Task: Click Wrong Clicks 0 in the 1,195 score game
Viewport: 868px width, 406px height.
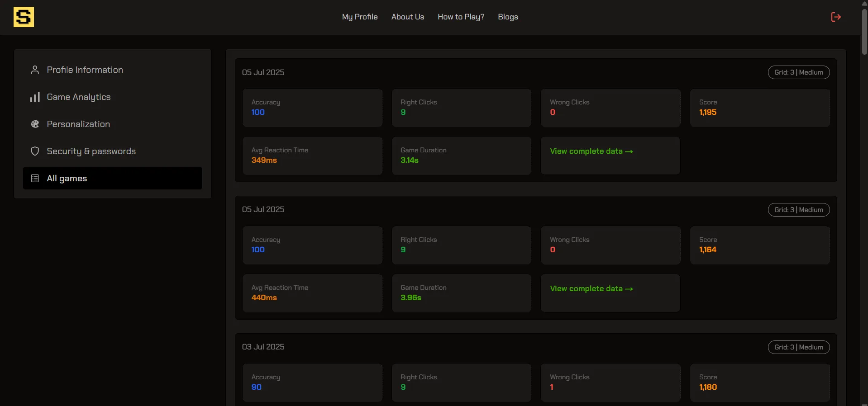Action: 610,108
